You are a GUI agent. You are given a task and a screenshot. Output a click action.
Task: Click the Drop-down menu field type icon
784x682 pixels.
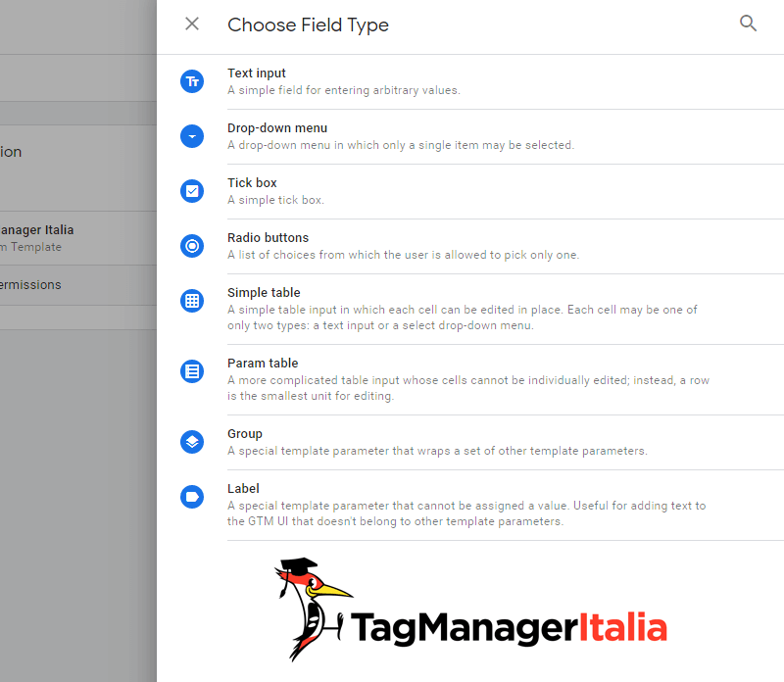click(x=192, y=136)
